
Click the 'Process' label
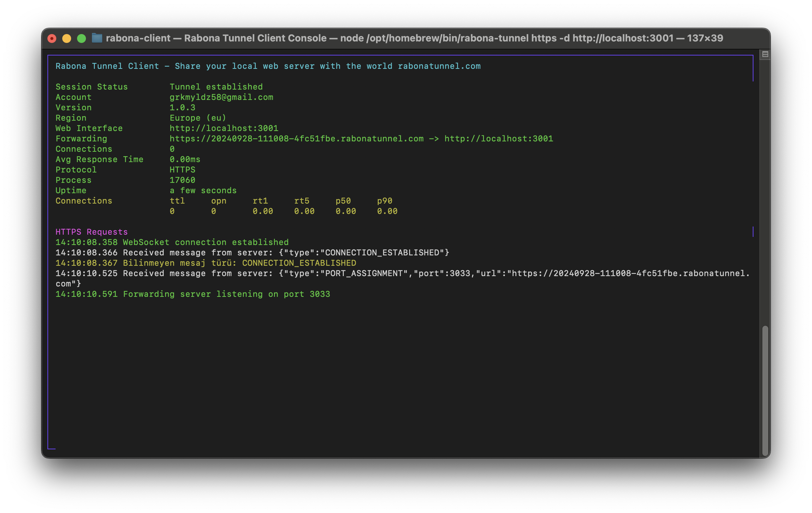click(73, 180)
